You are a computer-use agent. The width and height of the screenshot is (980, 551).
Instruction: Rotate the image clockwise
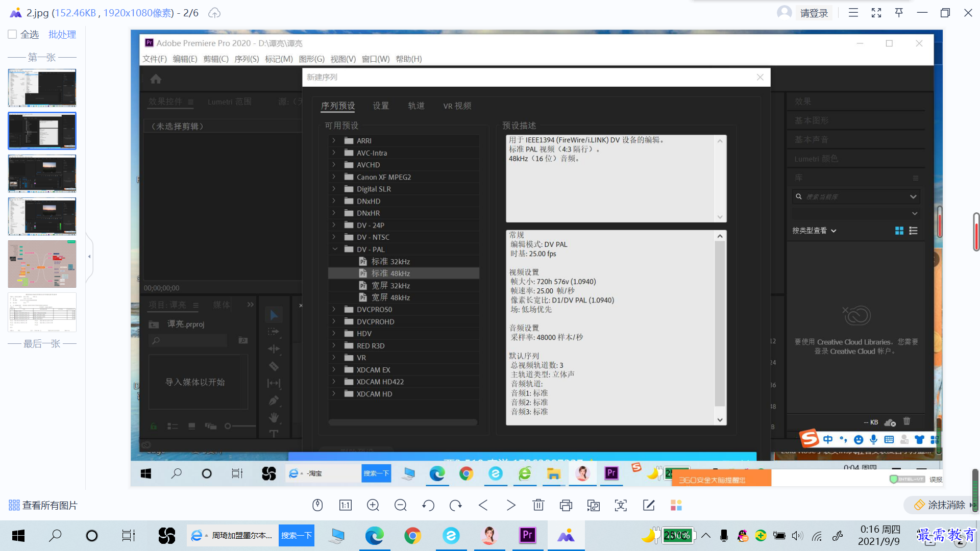coord(456,505)
